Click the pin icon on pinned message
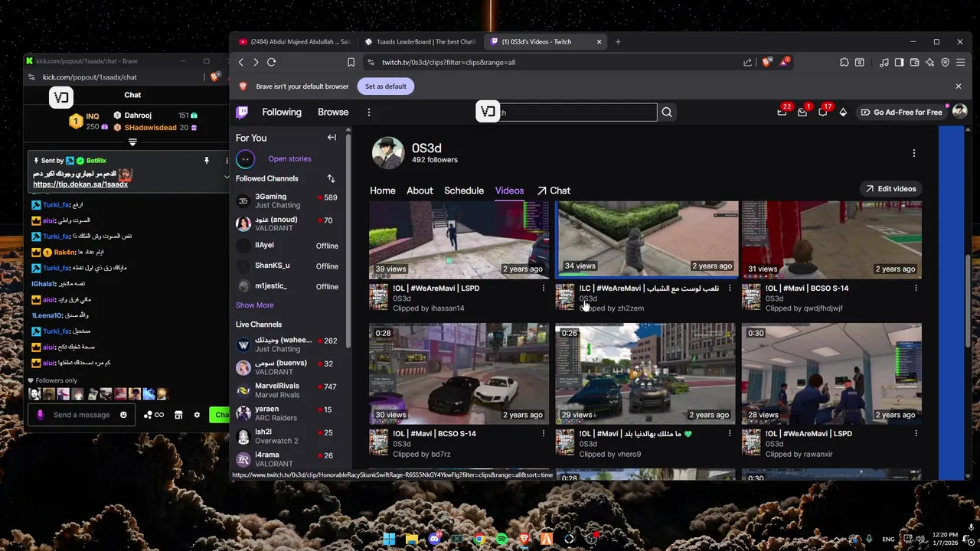 pos(206,161)
